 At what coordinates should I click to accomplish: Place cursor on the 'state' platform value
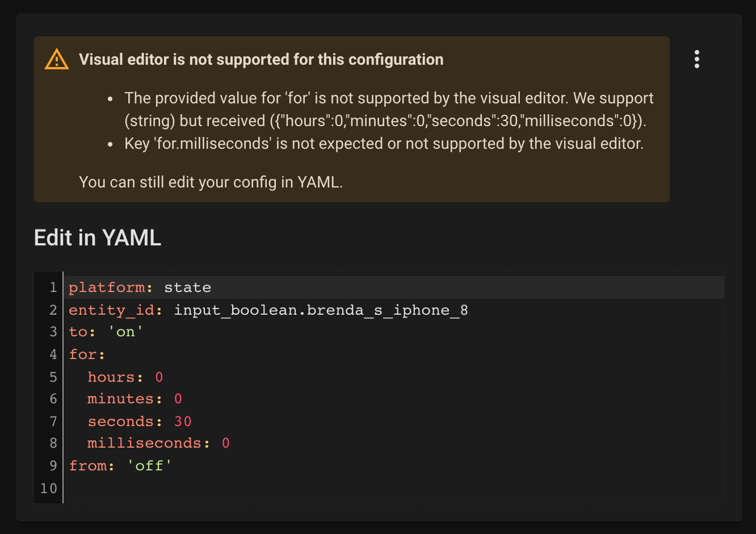point(187,287)
